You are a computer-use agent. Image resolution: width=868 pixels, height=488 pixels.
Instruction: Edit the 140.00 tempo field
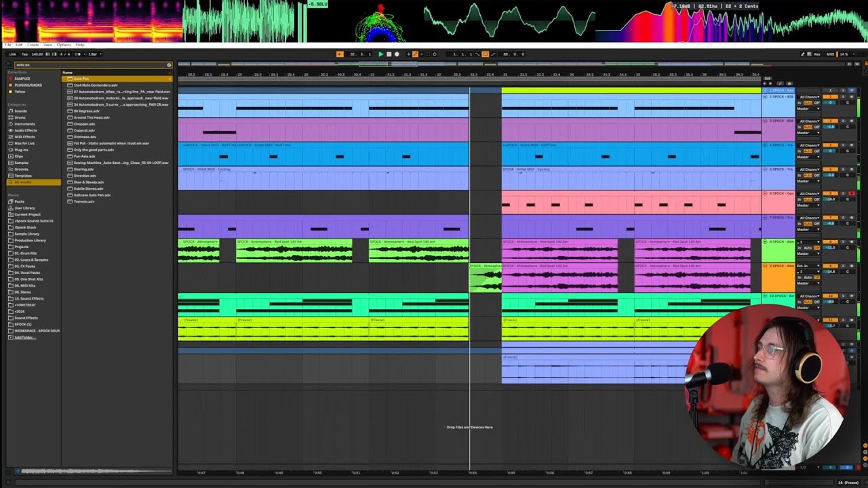(37, 54)
